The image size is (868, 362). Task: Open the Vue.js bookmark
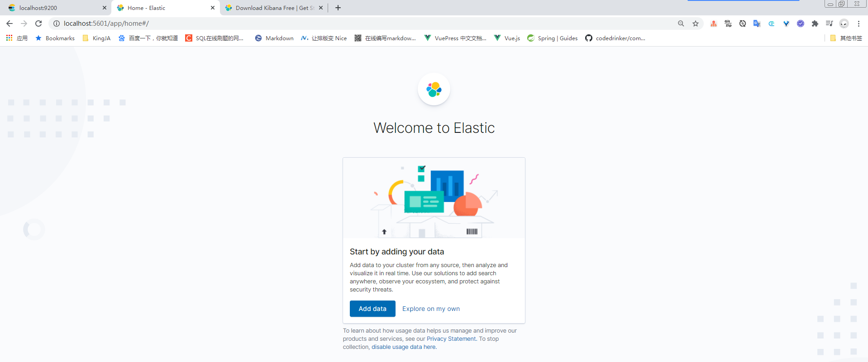click(507, 38)
